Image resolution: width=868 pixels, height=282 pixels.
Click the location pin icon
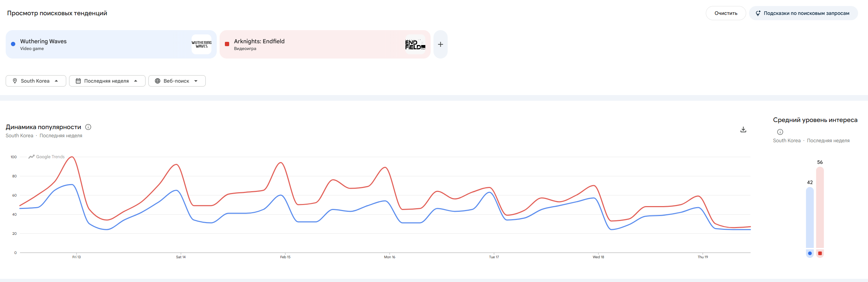tap(15, 81)
